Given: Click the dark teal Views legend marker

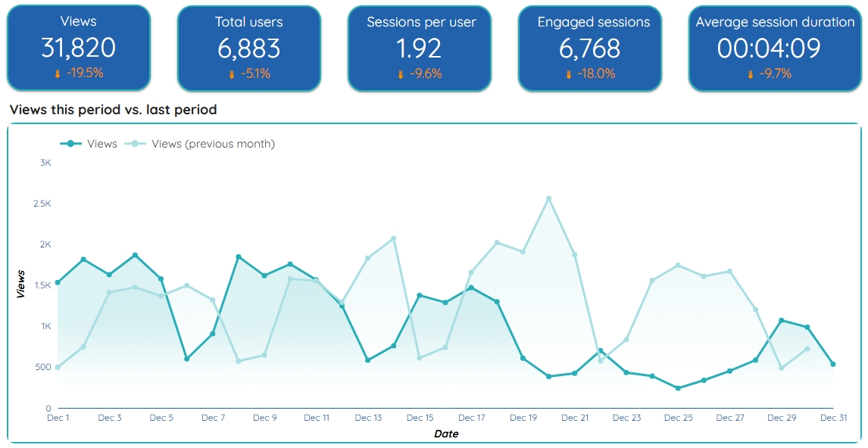Looking at the screenshot, I should coord(70,144).
